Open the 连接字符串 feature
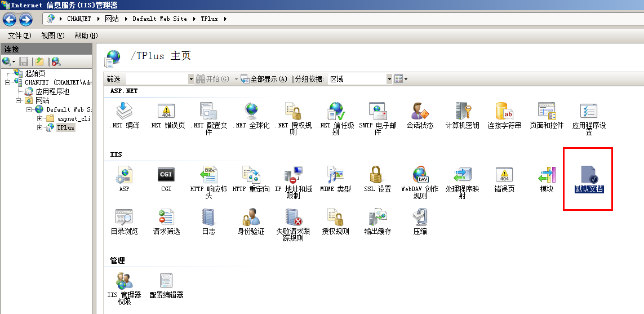 pos(504,116)
